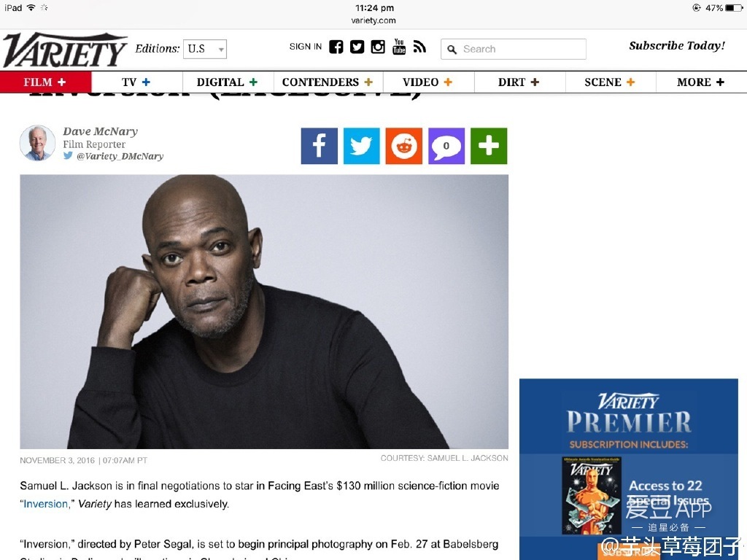This screenshot has width=747, height=560.
Task: Click the Search input field
Action: (514, 49)
